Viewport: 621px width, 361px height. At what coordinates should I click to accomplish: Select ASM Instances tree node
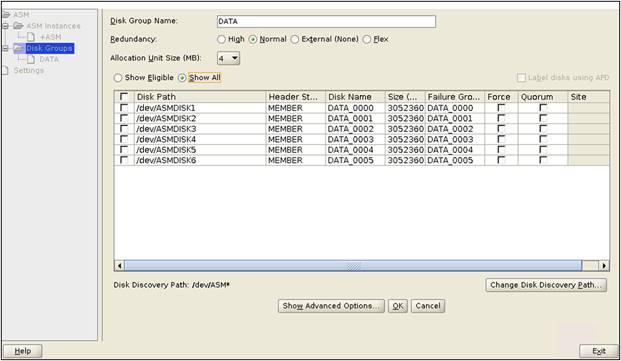point(53,26)
